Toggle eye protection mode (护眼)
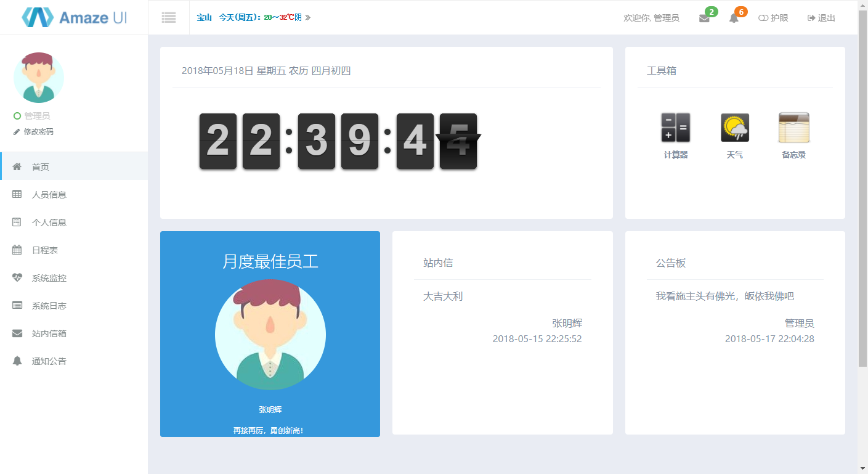This screenshot has height=474, width=868. point(773,18)
